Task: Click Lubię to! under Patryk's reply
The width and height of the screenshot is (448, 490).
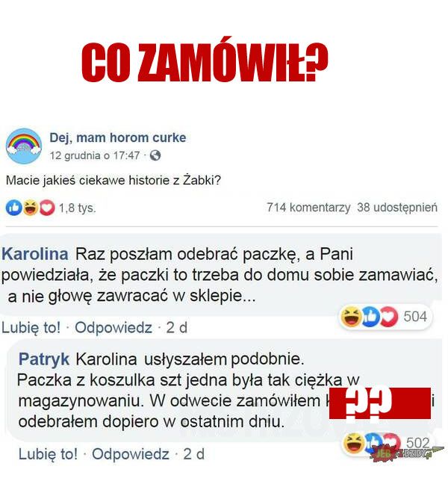Action: [x=48, y=454]
